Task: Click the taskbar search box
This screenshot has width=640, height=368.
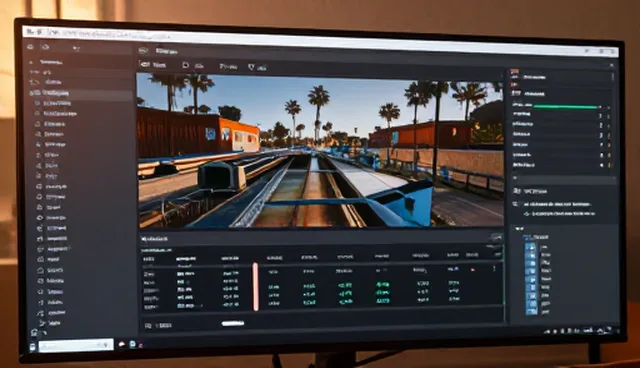Action: click(76, 346)
